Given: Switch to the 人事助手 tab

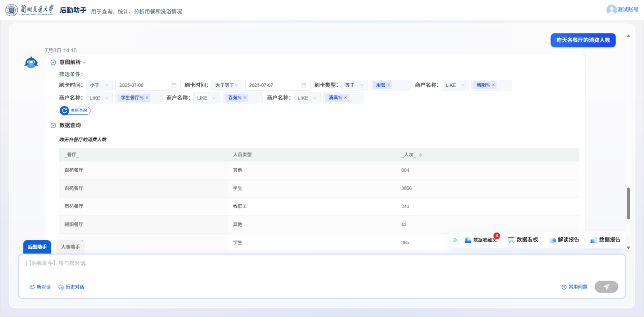Looking at the screenshot, I should pyautogui.click(x=70, y=247).
